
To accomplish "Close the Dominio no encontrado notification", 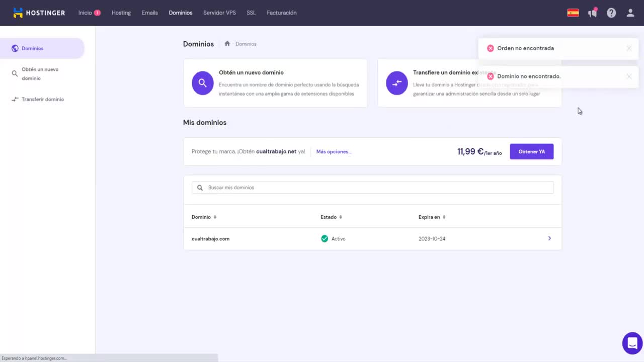I will point(629,76).
